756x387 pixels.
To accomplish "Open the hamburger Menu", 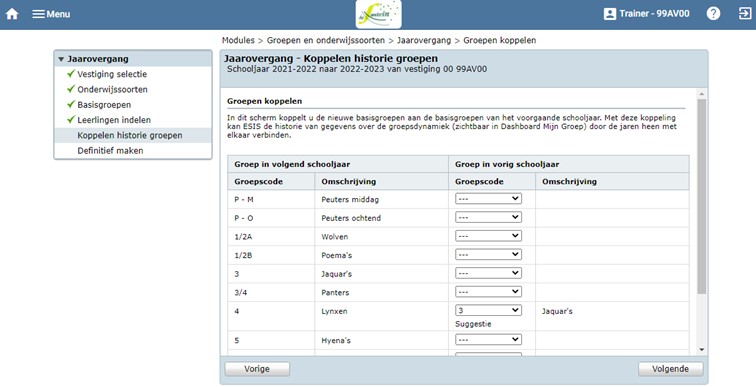I will 51,14.
